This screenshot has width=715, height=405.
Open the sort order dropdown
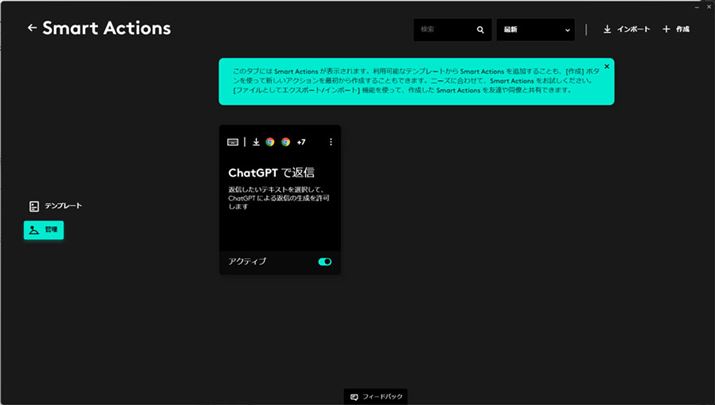click(x=535, y=30)
